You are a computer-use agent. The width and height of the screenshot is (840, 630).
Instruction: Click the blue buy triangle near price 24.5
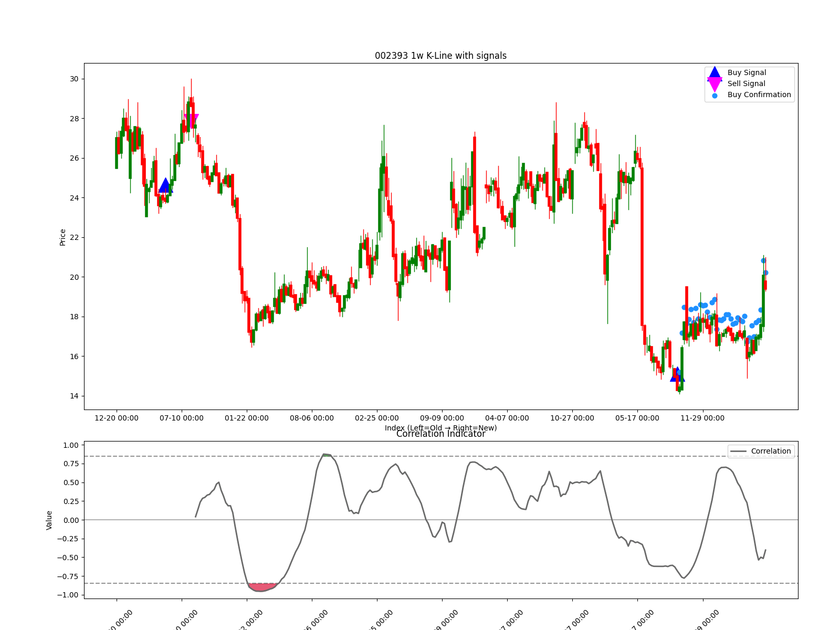pyautogui.click(x=165, y=185)
